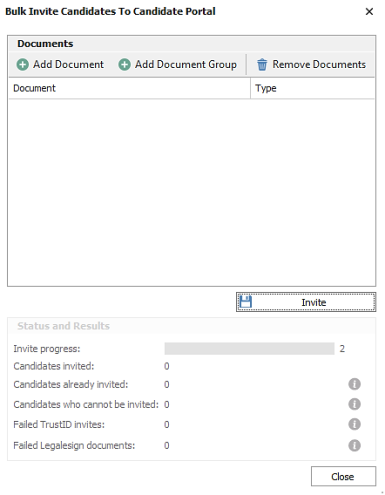This screenshot has height=495, width=385.
Task: Click the Documents panel heading
Action: tap(45, 44)
